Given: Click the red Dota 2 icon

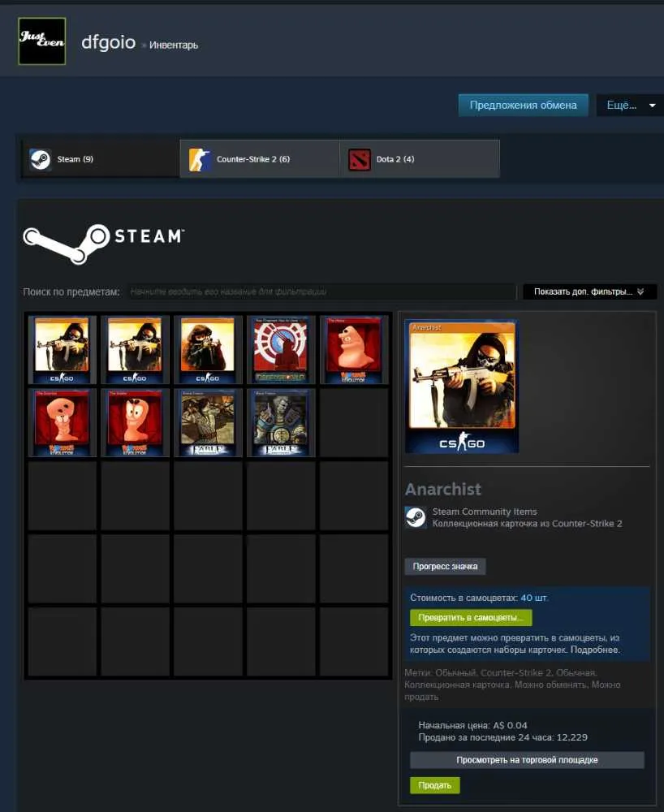Looking at the screenshot, I should pyautogui.click(x=359, y=159).
